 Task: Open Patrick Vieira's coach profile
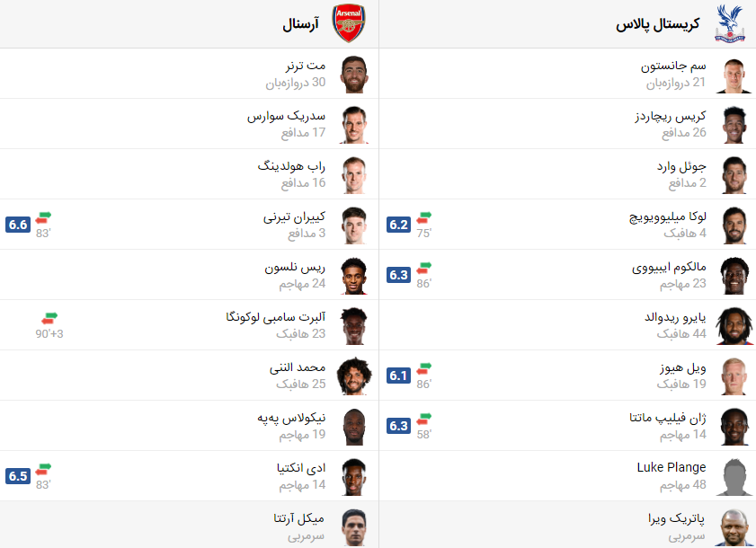tap(676, 518)
